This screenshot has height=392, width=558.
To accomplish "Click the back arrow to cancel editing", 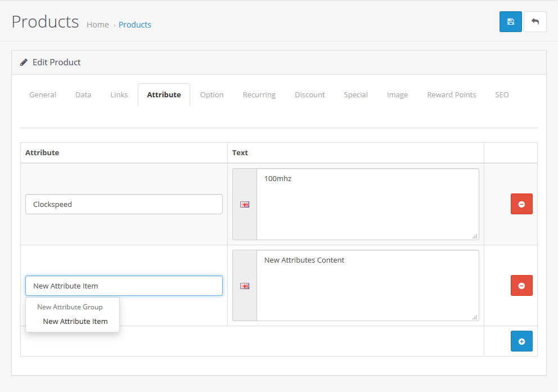I will 535,21.
